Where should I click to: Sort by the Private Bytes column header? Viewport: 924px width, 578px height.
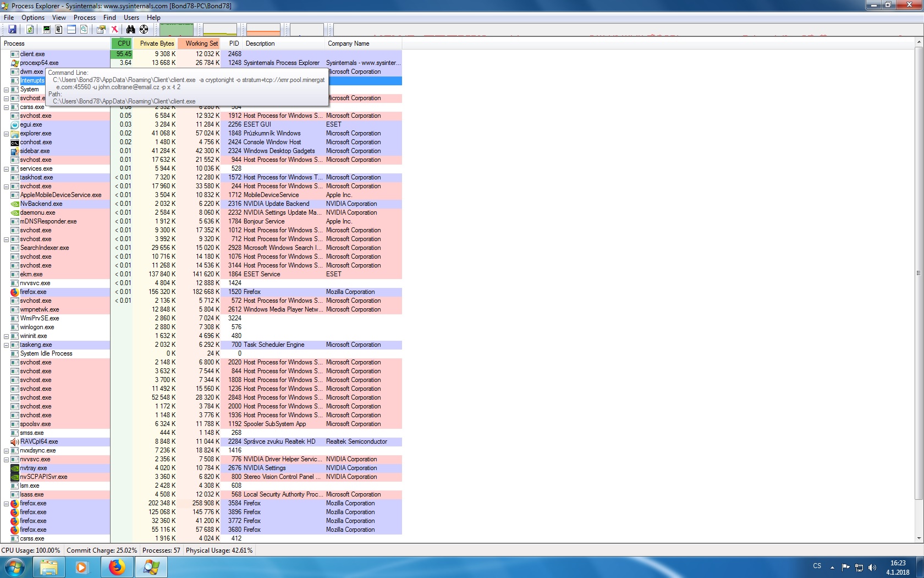tap(155, 43)
